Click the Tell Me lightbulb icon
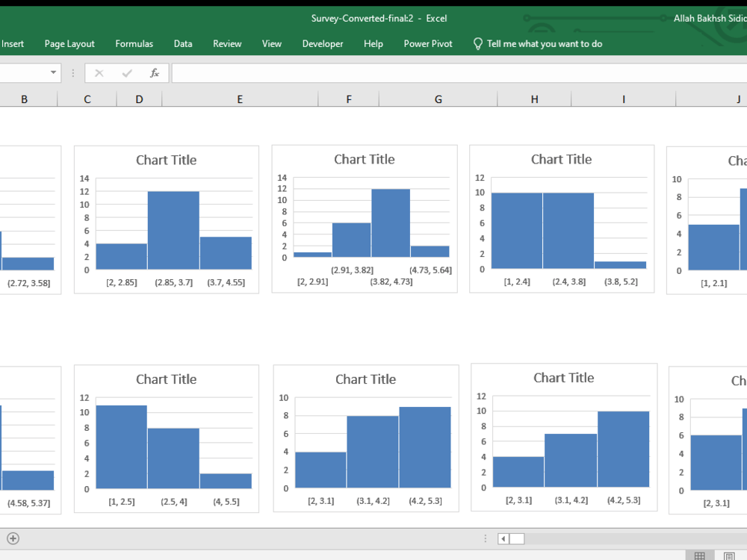The image size is (747, 560). click(477, 43)
